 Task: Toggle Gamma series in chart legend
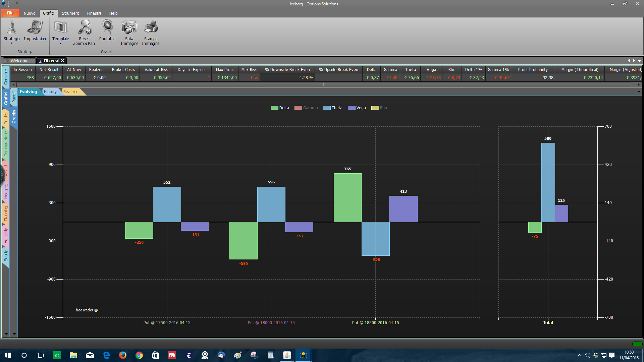point(306,108)
